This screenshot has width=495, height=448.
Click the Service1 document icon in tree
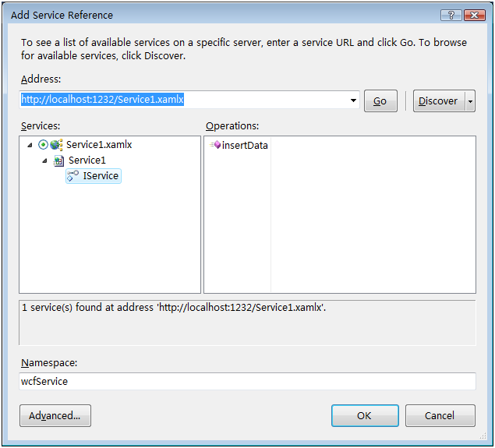[x=58, y=161]
